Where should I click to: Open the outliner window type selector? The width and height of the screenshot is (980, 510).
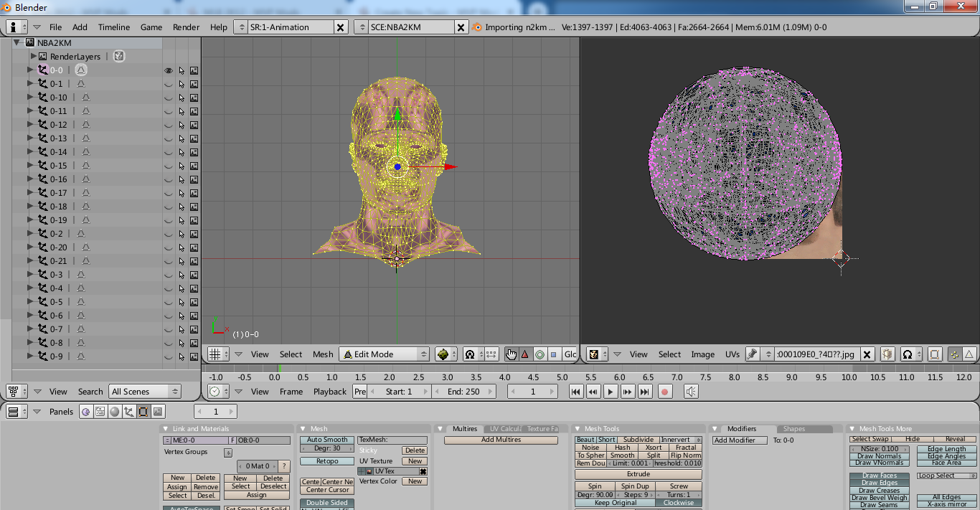point(17,392)
